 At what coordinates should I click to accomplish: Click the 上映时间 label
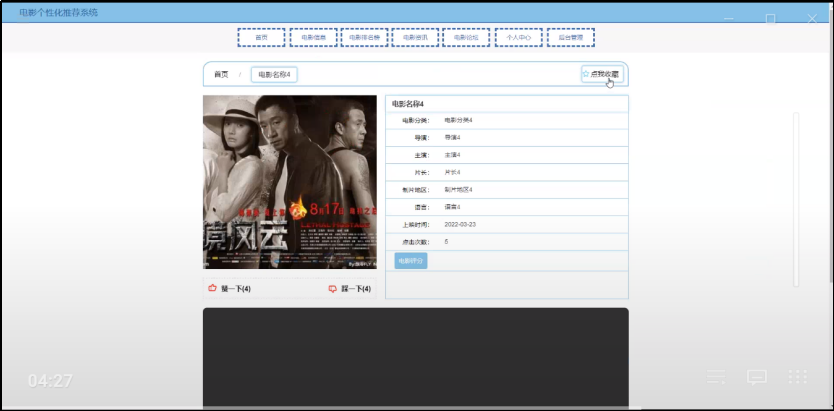(415, 225)
